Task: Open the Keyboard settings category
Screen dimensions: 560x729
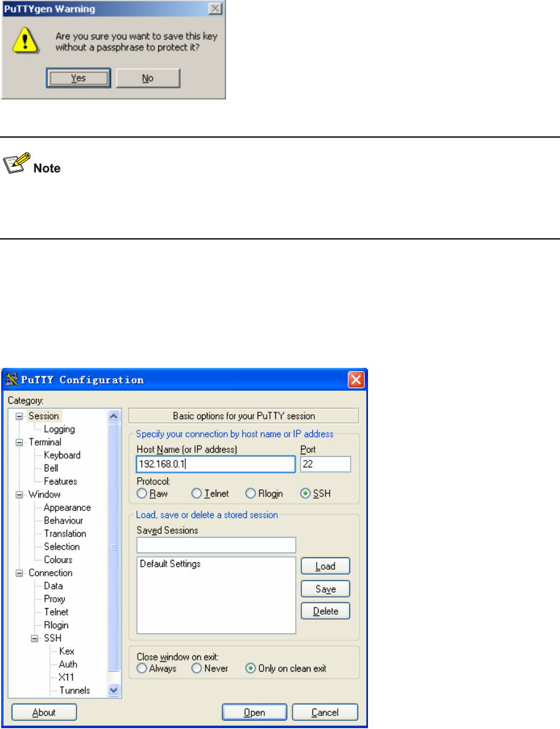Action: click(62, 455)
